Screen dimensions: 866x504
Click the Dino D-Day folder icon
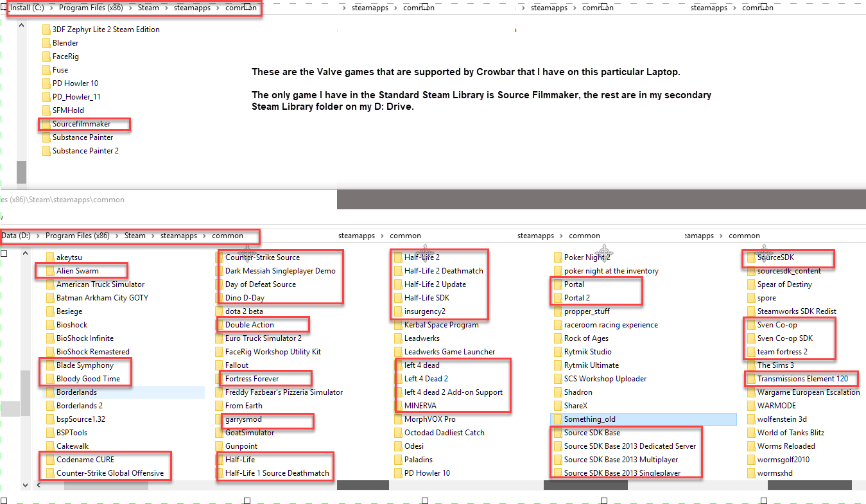[219, 298]
